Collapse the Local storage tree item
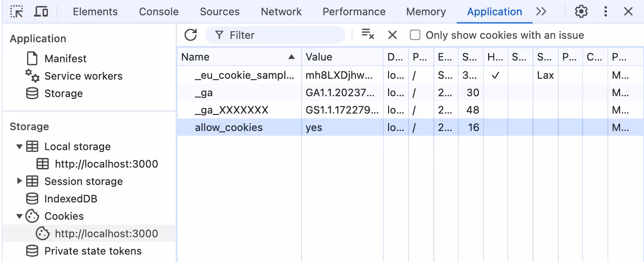Image resolution: width=644 pixels, height=262 pixels. tap(19, 146)
